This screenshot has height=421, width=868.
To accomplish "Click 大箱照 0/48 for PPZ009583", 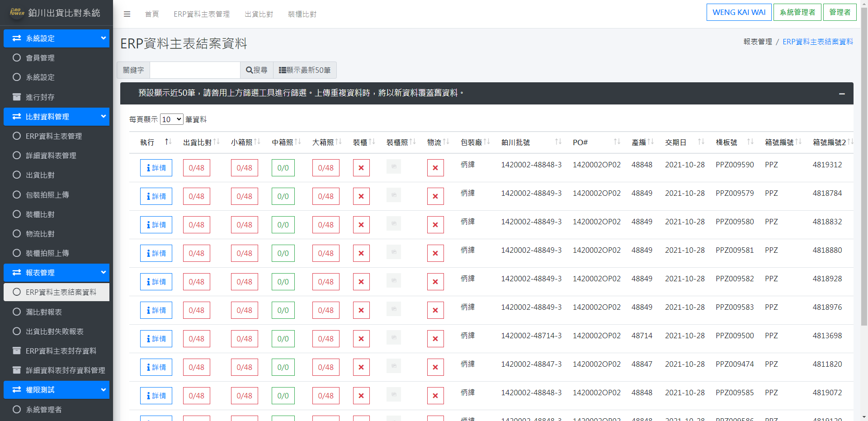I will (326, 310).
